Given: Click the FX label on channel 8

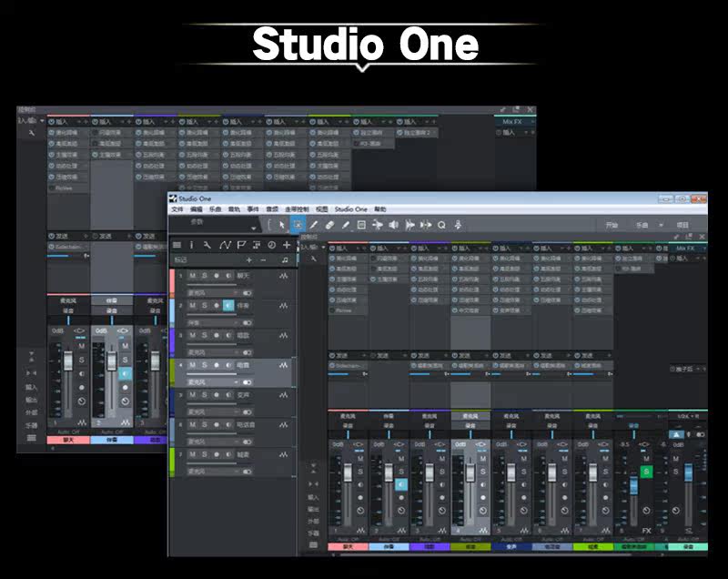Looking at the screenshot, I should click(x=646, y=530).
